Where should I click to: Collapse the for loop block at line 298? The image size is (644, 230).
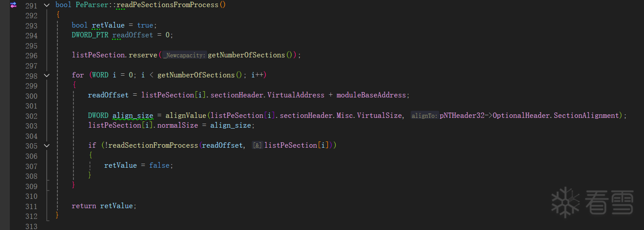pos(47,75)
